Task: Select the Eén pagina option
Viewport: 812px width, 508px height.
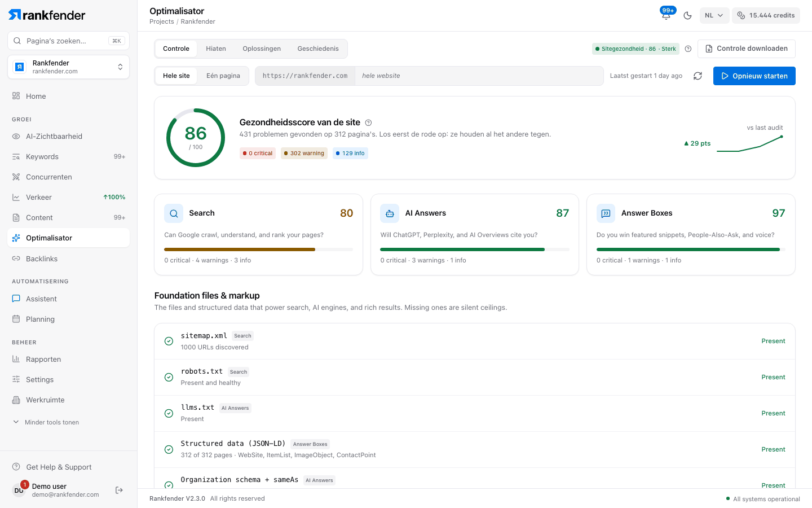Action: click(223, 76)
